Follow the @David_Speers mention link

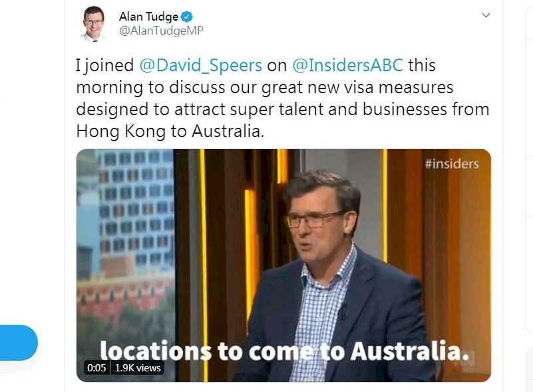point(200,65)
